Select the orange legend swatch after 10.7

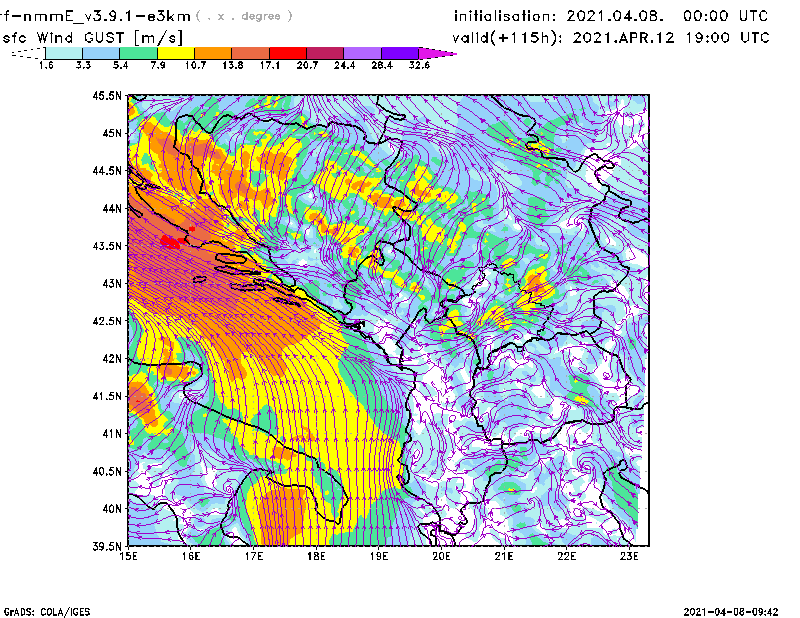pyautogui.click(x=213, y=53)
